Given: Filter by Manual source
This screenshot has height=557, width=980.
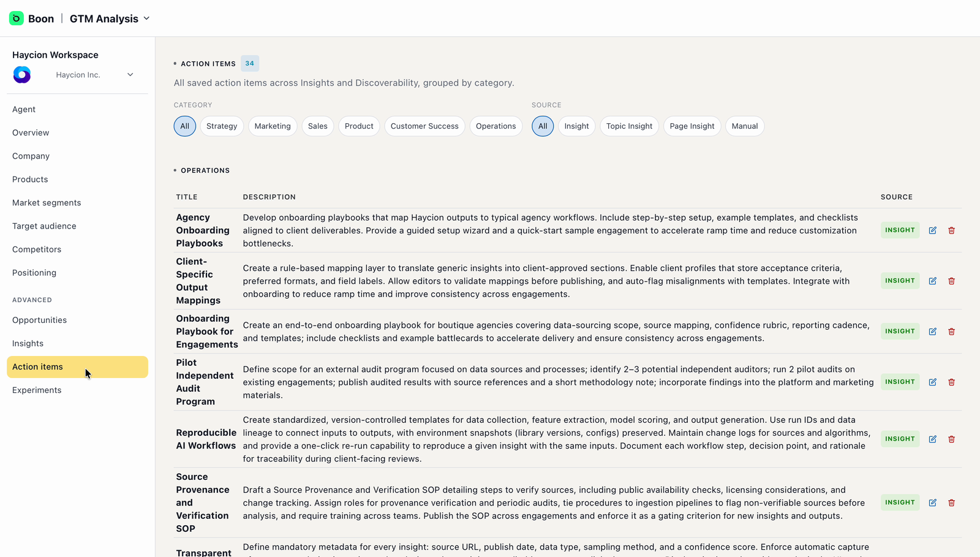Looking at the screenshot, I should pyautogui.click(x=745, y=126).
